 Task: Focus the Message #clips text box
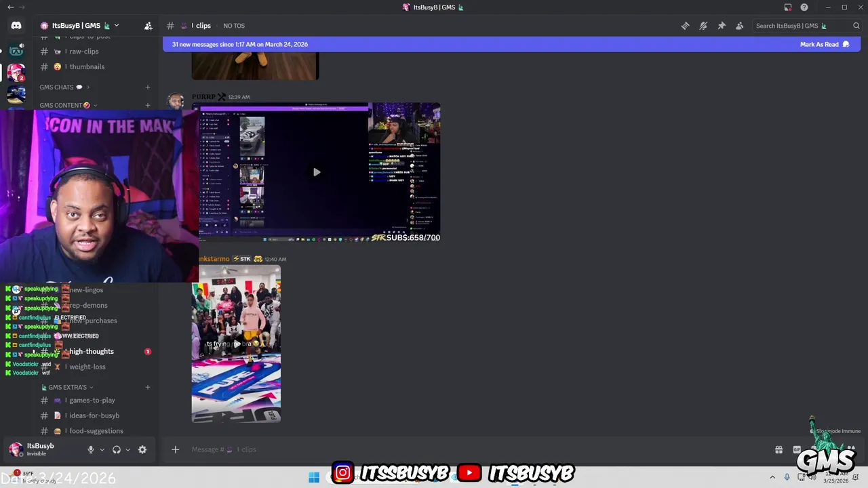[475, 449]
